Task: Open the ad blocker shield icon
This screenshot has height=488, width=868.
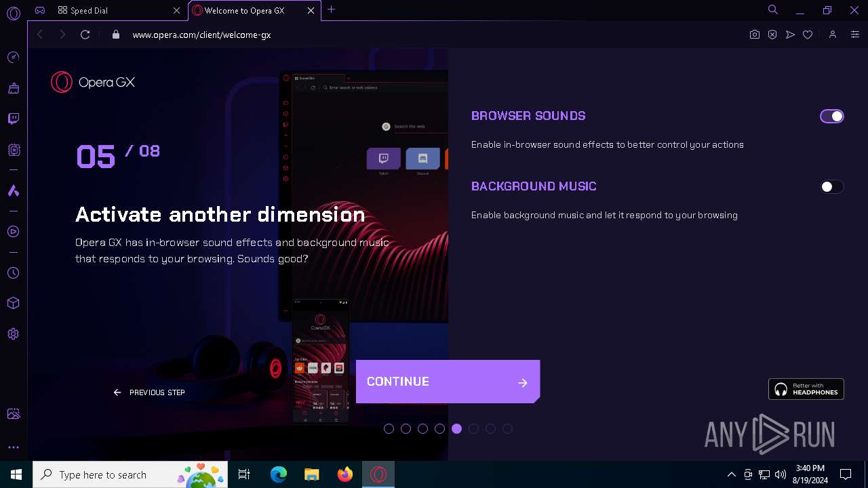Action: [772, 35]
